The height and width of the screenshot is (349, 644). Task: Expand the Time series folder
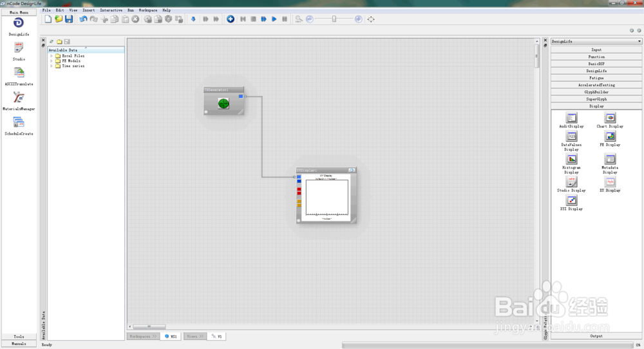click(x=52, y=66)
